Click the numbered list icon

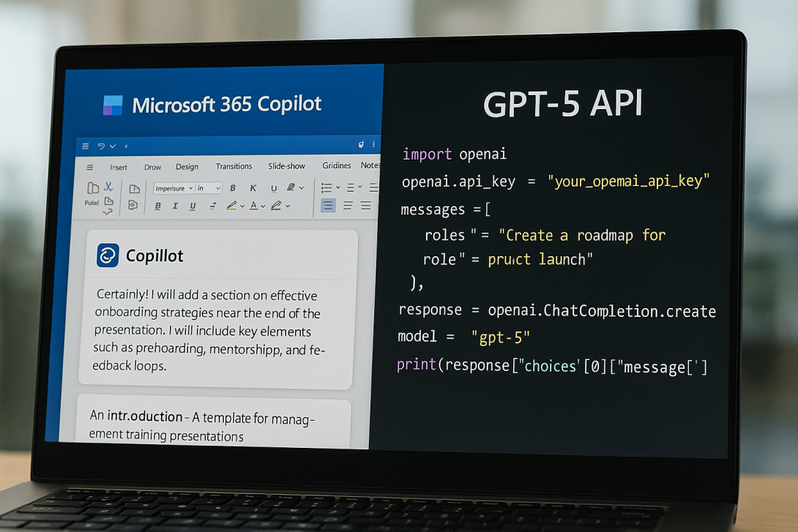(351, 187)
